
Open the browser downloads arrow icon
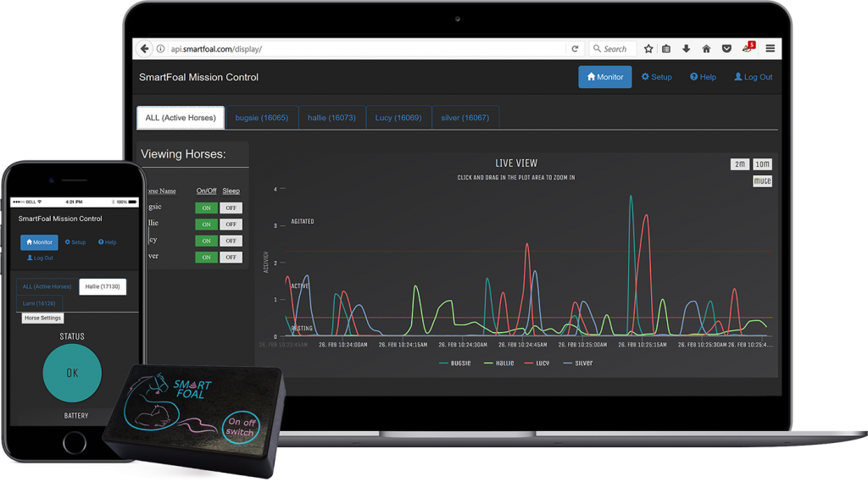tap(687, 49)
